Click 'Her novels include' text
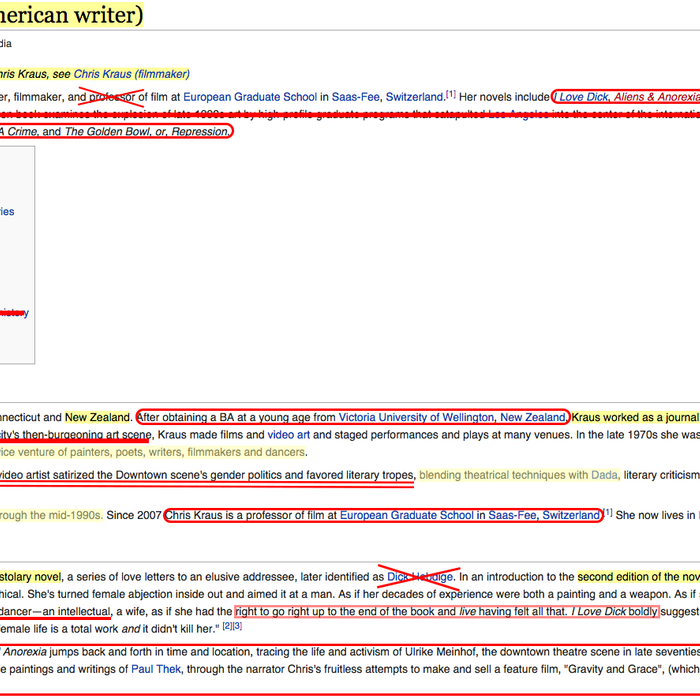This screenshot has width=700, height=700. [x=504, y=97]
